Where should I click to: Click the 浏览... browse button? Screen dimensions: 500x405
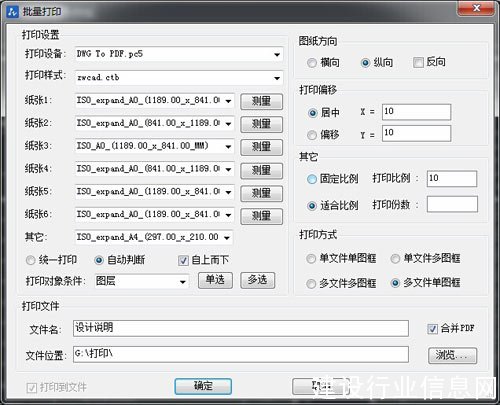pos(452,355)
